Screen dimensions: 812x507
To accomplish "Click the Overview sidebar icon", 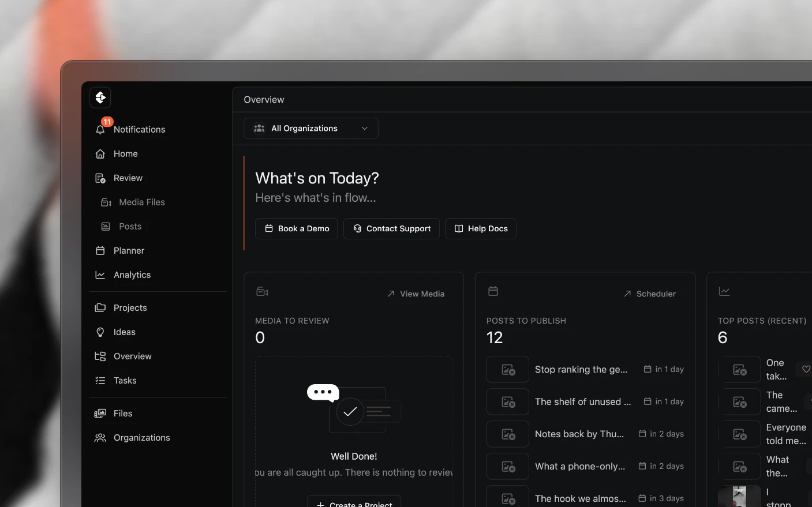I will 100,356.
